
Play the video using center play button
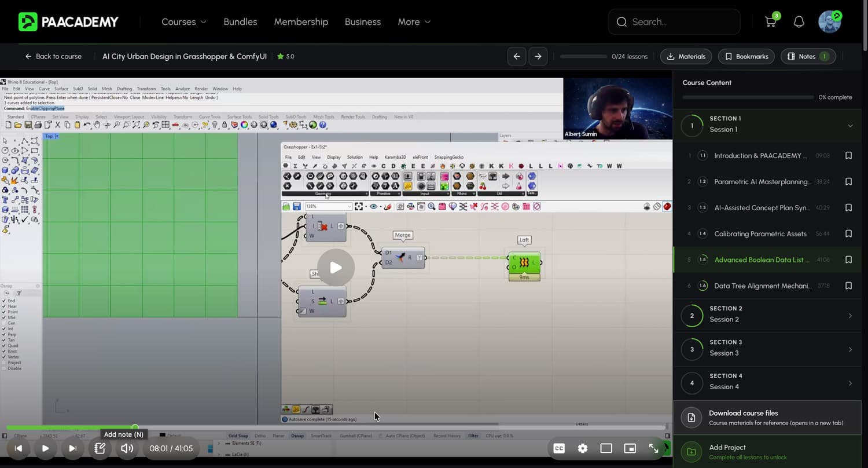[336, 268]
